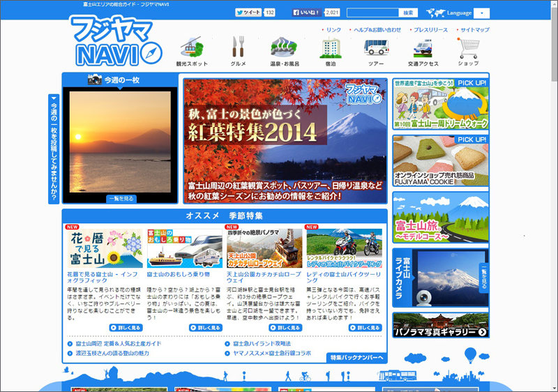Viewport: 558px width, 392px height.
Task: Click 詳しく見る under おもしろ乗り物
Action: 206,328
